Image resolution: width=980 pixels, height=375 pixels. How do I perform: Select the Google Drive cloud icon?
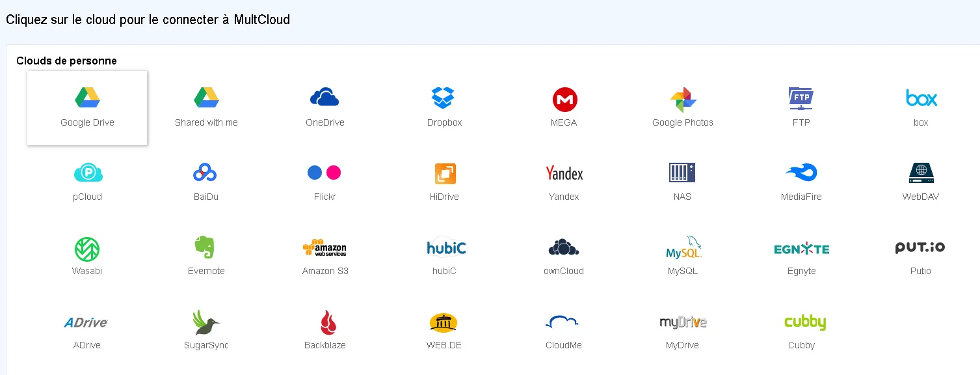point(87,98)
